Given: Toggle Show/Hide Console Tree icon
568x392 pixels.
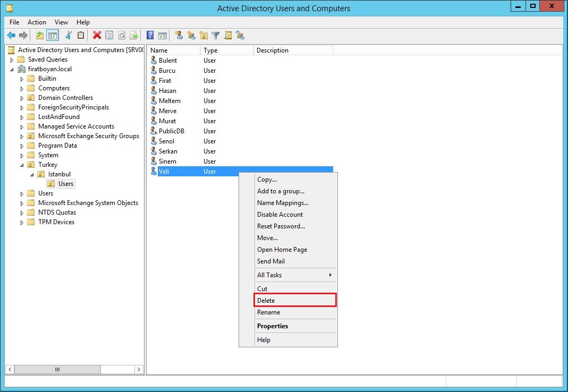Looking at the screenshot, I should click(53, 36).
